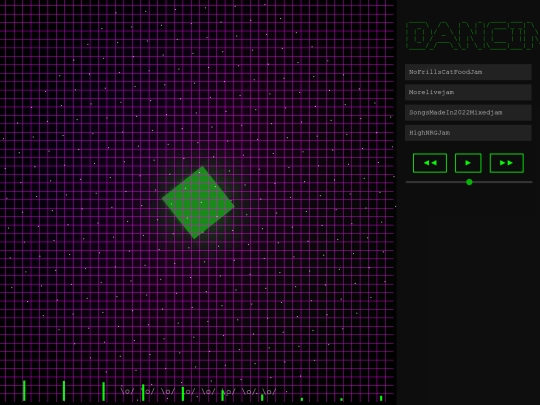The width and height of the screenshot is (540, 405).
Task: Click the rotating green square
Action: click(x=198, y=202)
